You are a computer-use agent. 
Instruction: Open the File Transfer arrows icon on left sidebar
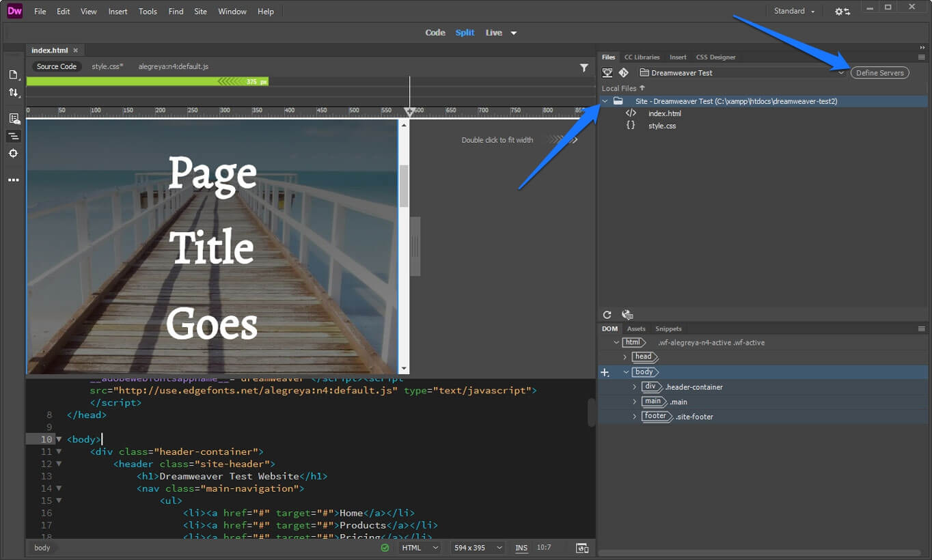(x=14, y=92)
